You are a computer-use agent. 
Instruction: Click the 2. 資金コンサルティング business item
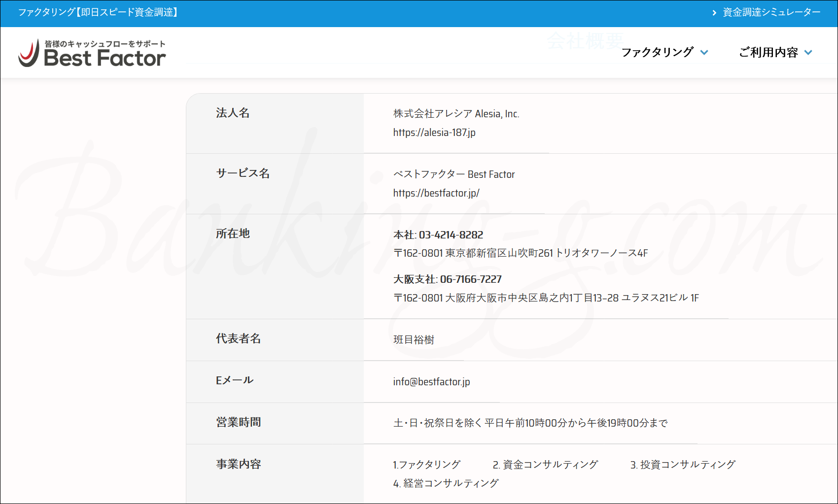pyautogui.click(x=545, y=465)
